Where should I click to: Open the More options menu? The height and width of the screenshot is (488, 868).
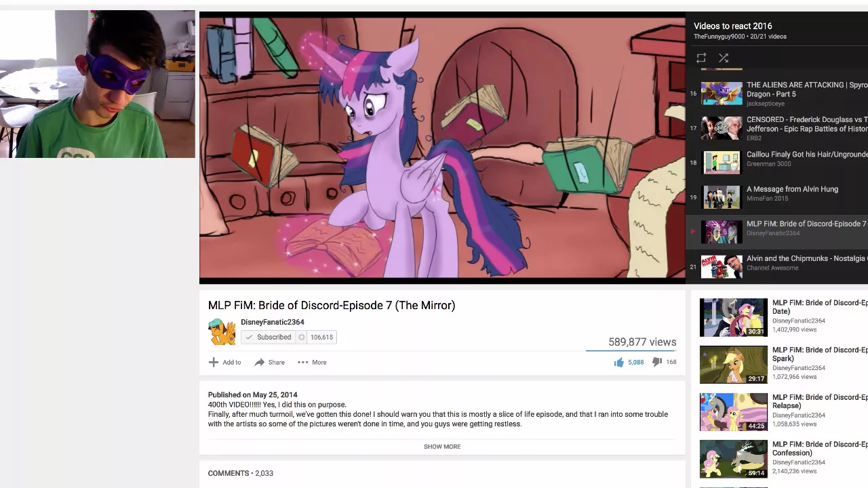pyautogui.click(x=312, y=363)
